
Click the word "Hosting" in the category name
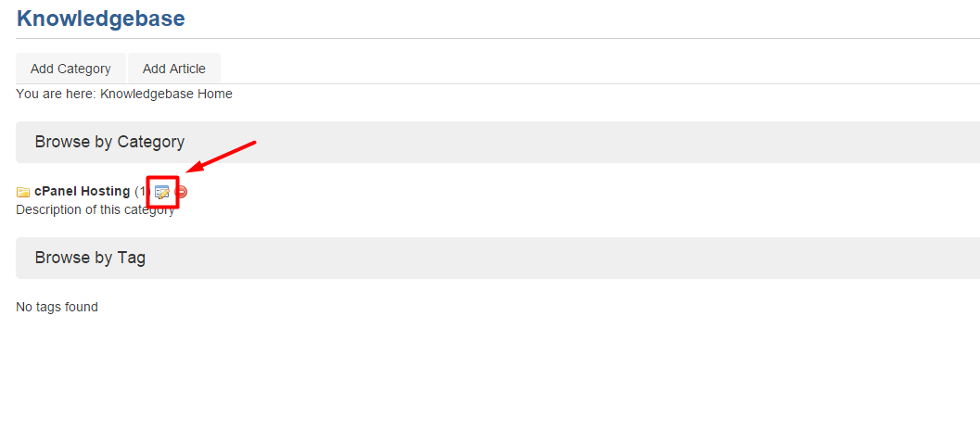pos(106,191)
